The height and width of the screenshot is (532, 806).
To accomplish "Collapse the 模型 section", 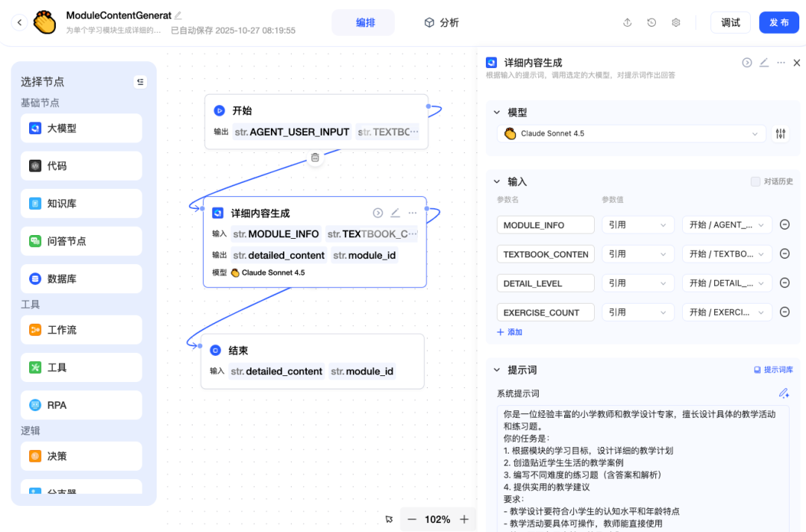I will pyautogui.click(x=496, y=112).
